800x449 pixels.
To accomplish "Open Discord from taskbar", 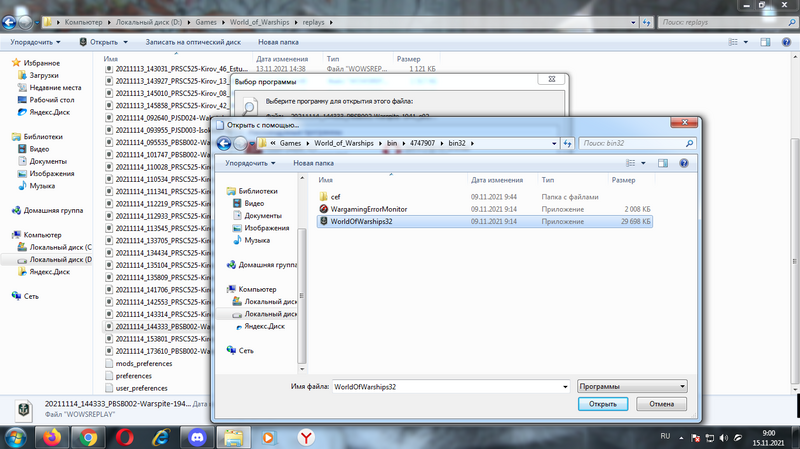I will (197, 438).
